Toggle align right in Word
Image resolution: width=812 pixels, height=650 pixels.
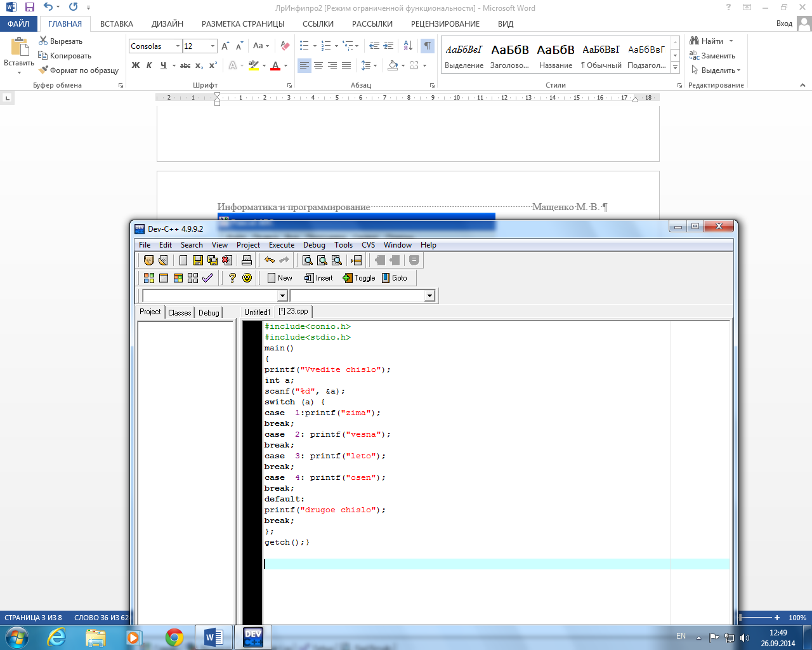click(x=332, y=65)
